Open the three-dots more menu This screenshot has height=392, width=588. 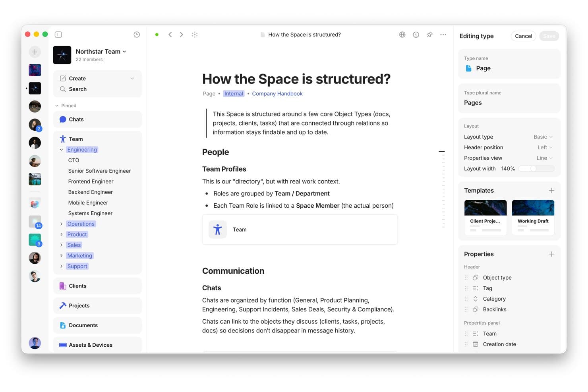click(x=443, y=35)
